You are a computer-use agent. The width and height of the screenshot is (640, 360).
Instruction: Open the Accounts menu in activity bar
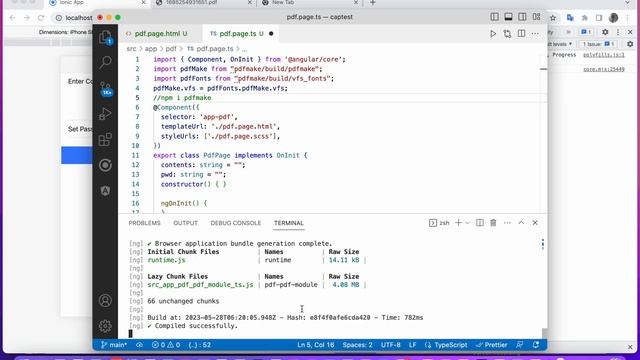point(105,300)
